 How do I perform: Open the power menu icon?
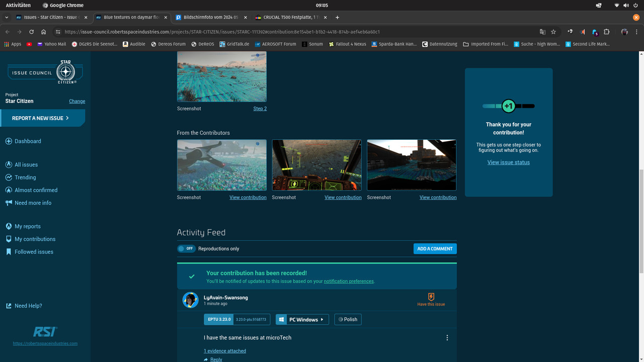636,5
